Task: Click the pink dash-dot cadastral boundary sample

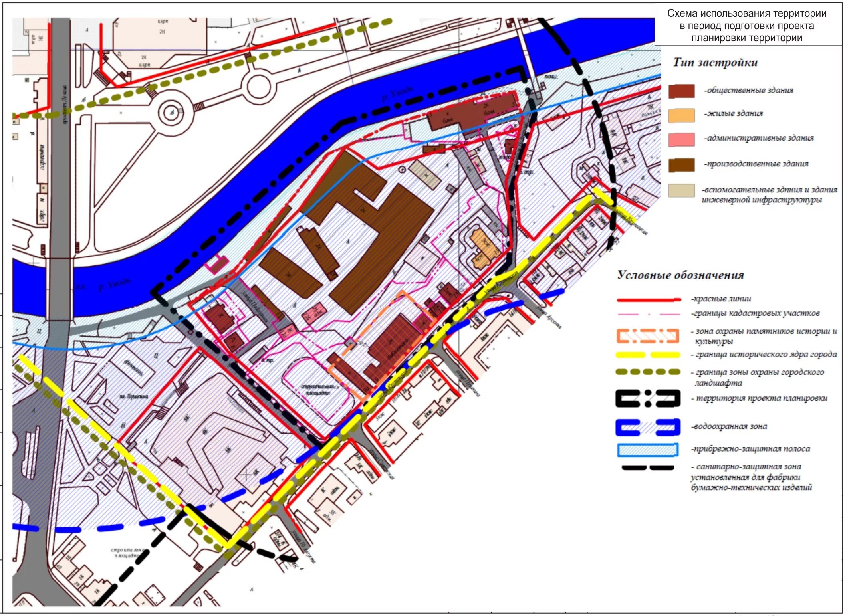Action: click(649, 314)
